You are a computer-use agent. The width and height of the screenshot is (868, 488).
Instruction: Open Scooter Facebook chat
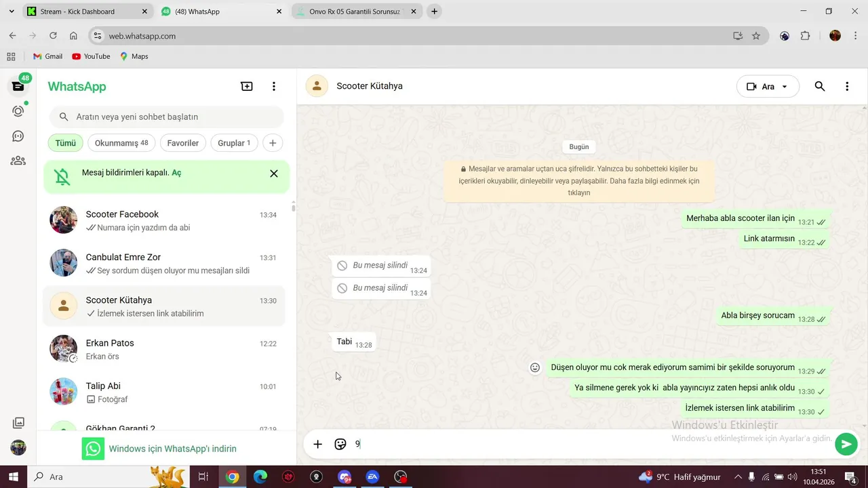[x=164, y=221]
